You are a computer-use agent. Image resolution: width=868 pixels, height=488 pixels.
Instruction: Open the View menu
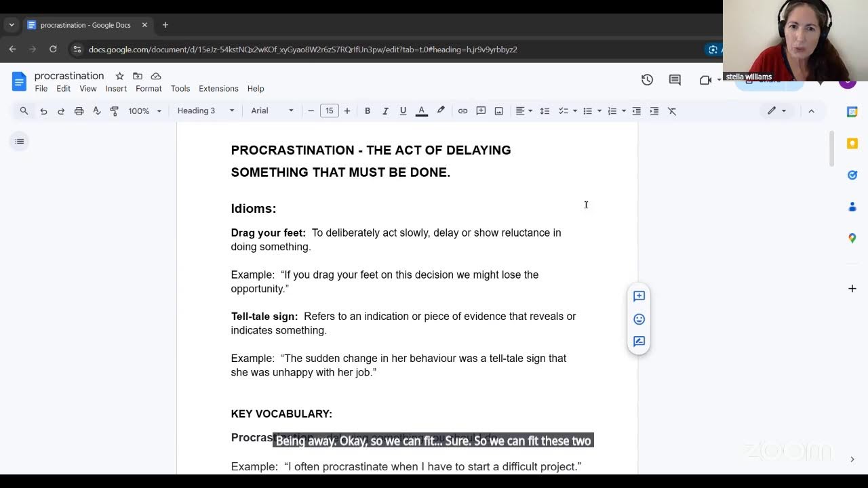pos(88,89)
